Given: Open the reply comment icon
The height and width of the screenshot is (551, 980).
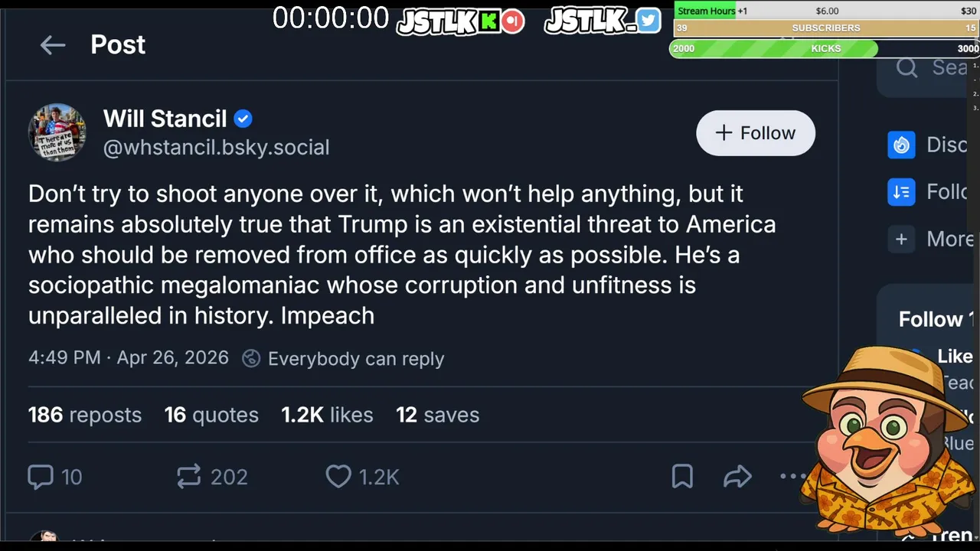Looking at the screenshot, I should [x=41, y=477].
